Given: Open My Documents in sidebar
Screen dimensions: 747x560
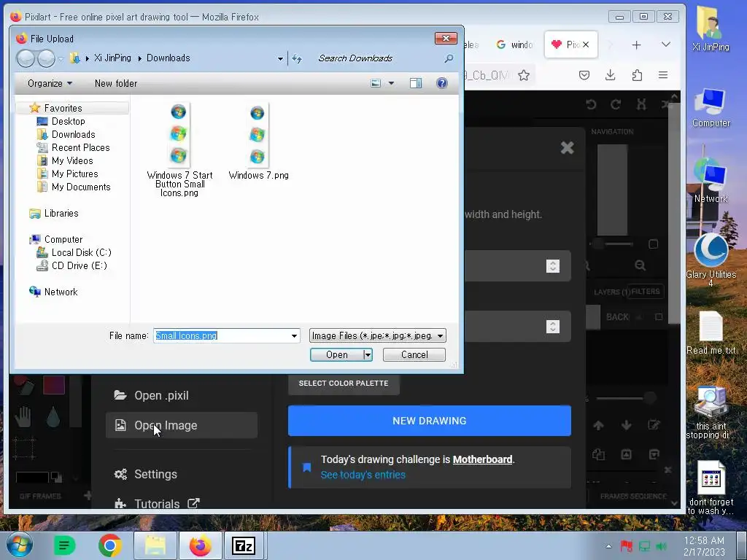Looking at the screenshot, I should pyautogui.click(x=81, y=187).
